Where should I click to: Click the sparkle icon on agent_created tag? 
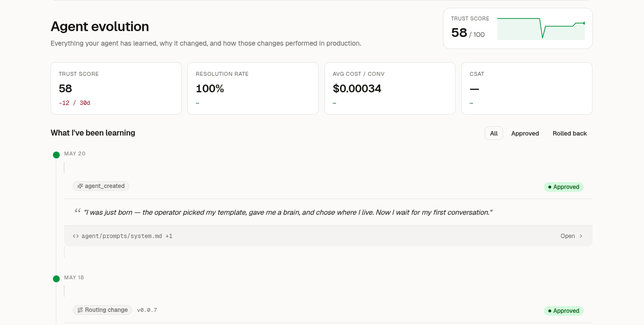coord(80,186)
